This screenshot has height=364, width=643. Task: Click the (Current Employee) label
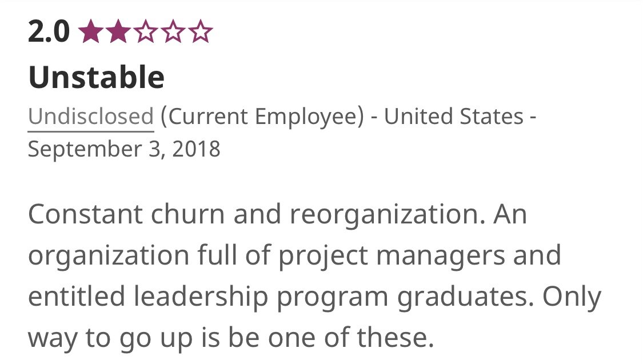(262, 117)
